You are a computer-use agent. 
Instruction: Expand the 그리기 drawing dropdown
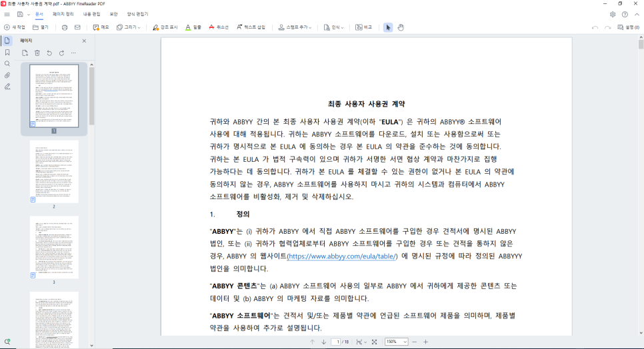pos(129,27)
